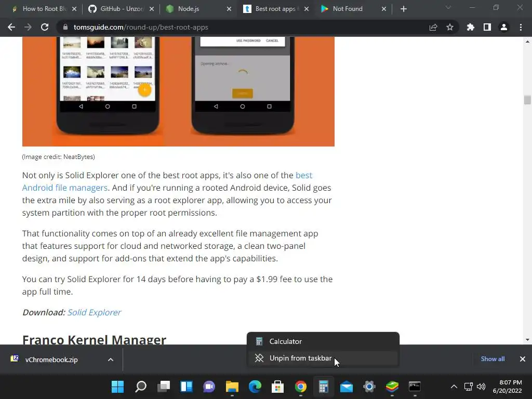Select Unpin from taskbar

pyautogui.click(x=323, y=358)
